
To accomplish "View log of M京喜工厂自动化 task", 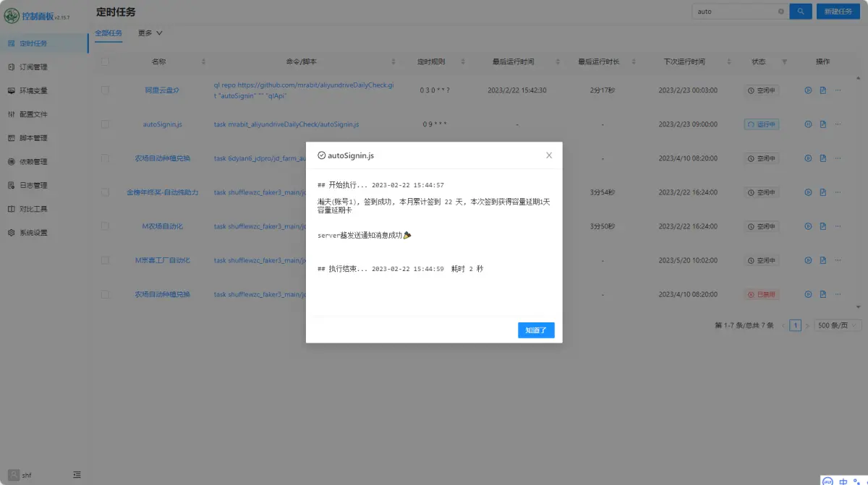I will click(x=823, y=260).
